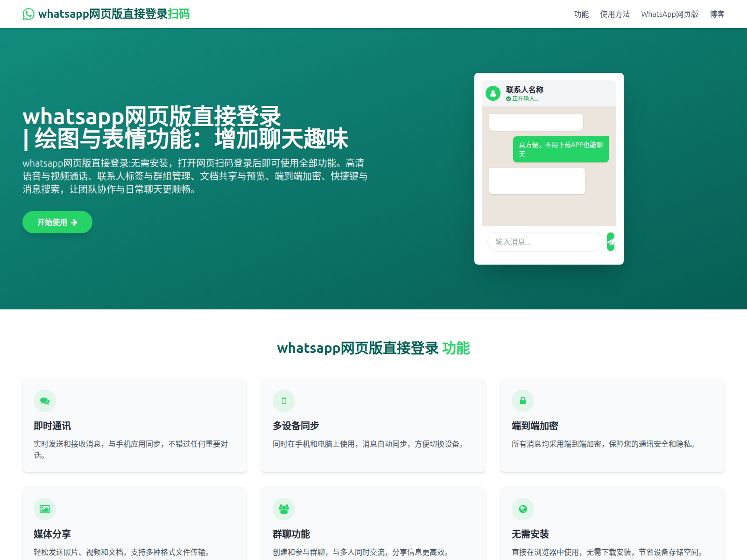Screen dimensions: 747x560
Task: Click the 开始使用 button
Action: 57,222
